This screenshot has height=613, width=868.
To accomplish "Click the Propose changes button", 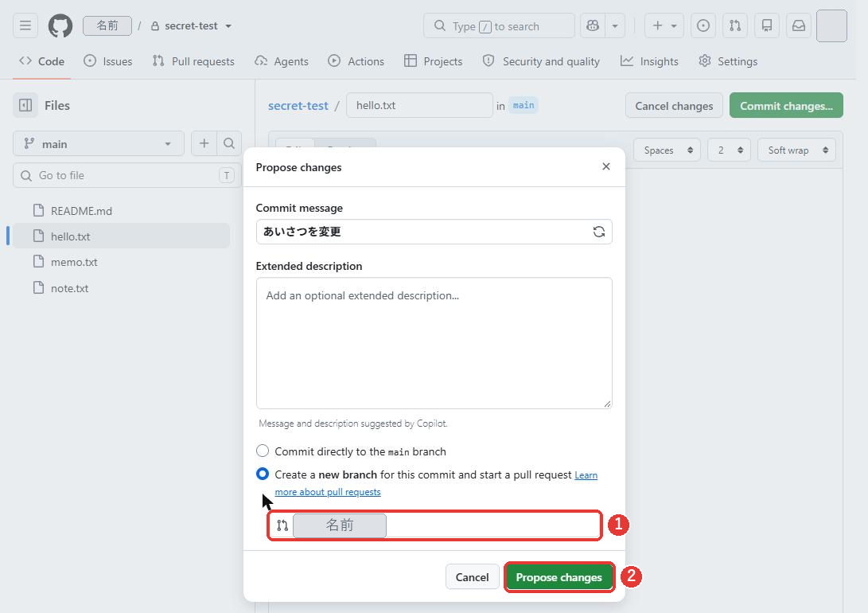I will 559,577.
